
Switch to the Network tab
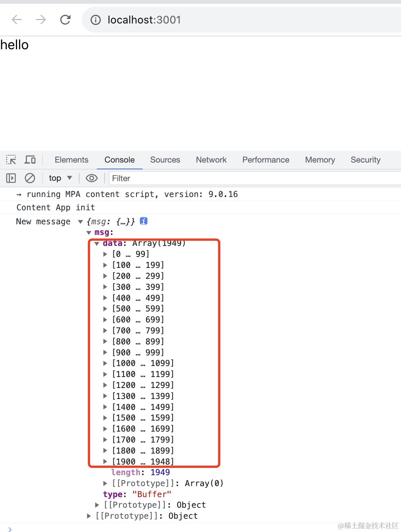tap(211, 160)
